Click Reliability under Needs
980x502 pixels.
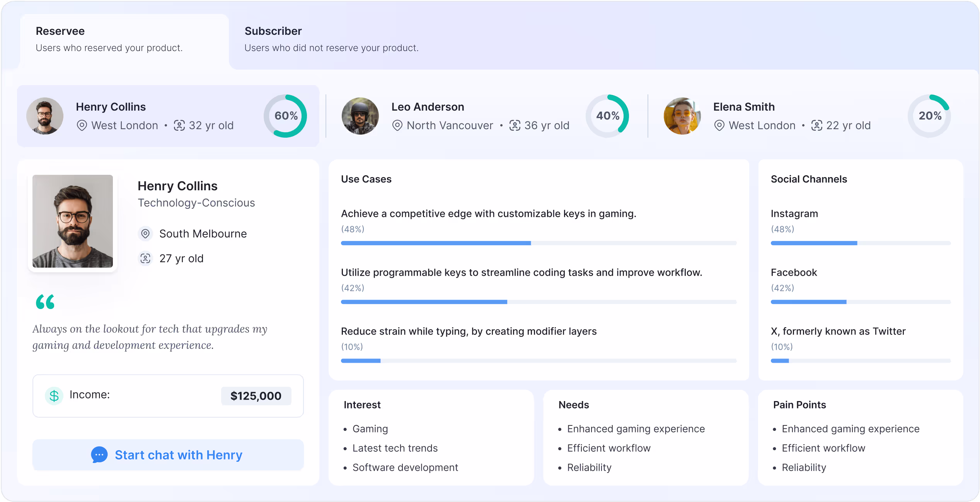click(589, 467)
